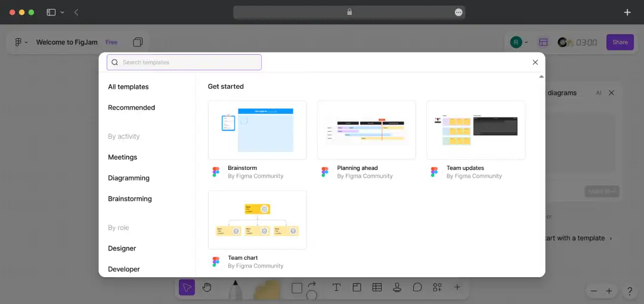Expand the Safari sidebar dropdown chevron
Screen dimensions: 644x304
pos(63,13)
